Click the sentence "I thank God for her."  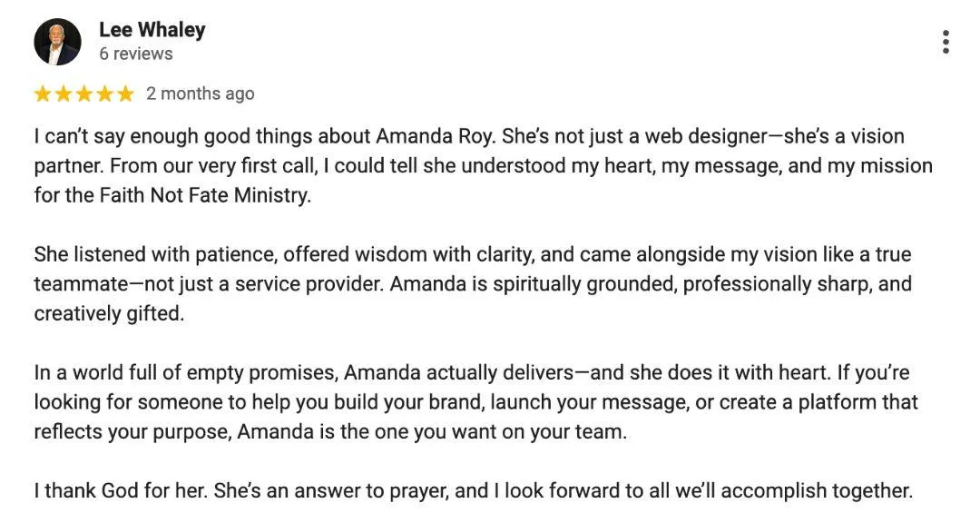click(121, 491)
